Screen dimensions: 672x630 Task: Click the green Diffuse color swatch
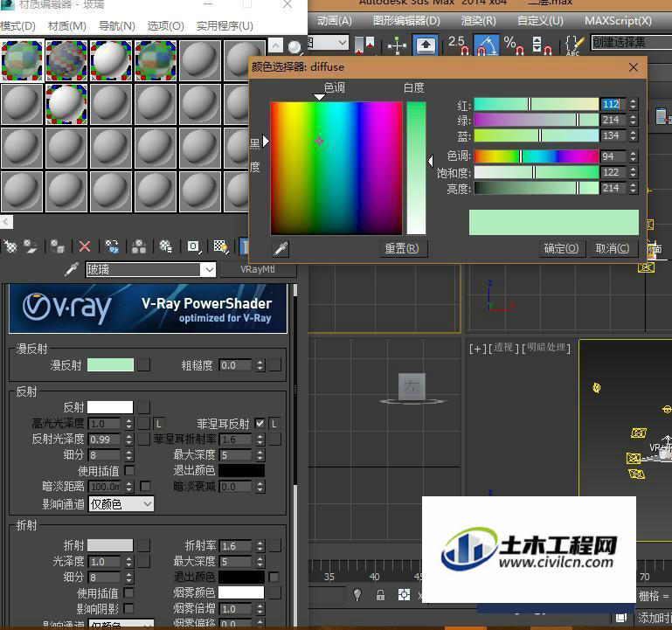(110, 365)
